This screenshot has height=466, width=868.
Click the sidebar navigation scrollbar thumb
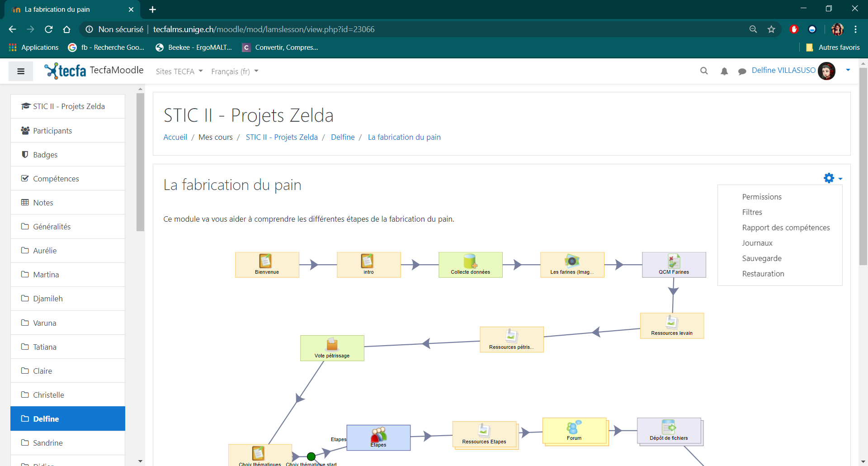point(140,162)
